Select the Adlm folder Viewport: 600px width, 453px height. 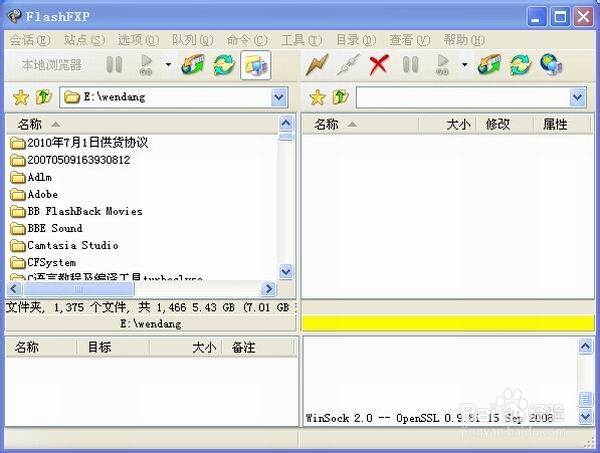click(31, 177)
